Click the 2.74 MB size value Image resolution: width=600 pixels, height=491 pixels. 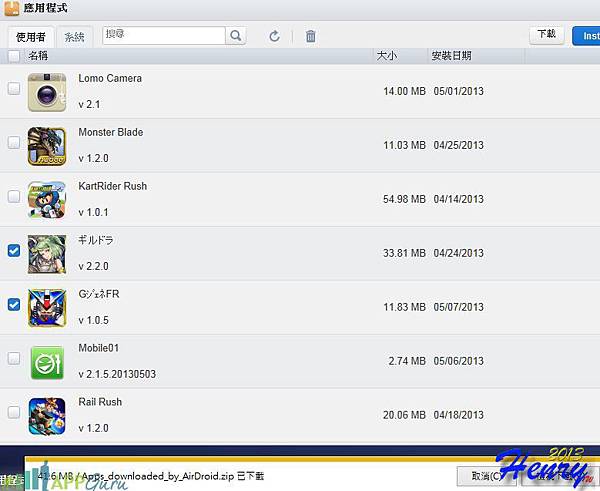[407, 361]
